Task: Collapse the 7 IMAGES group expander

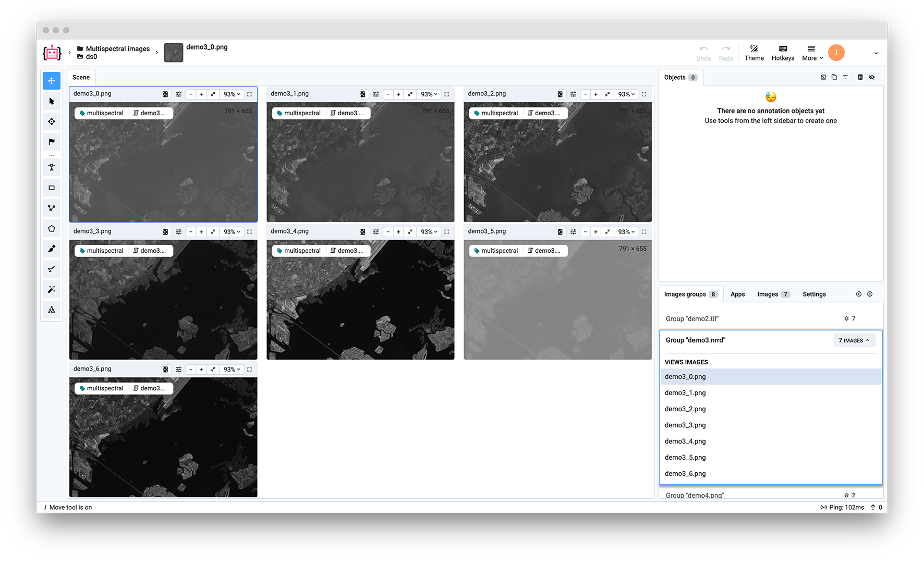Action: [854, 340]
